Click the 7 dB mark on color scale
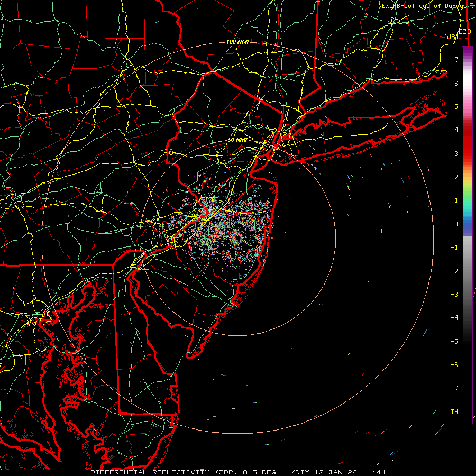476x476 pixels. pyautogui.click(x=456, y=59)
